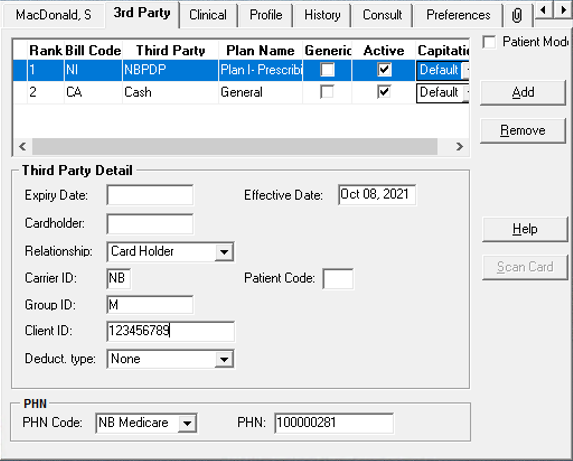Click the horizontal scrollbar of plans table
The width and height of the screenshot is (573, 461).
coord(235,146)
